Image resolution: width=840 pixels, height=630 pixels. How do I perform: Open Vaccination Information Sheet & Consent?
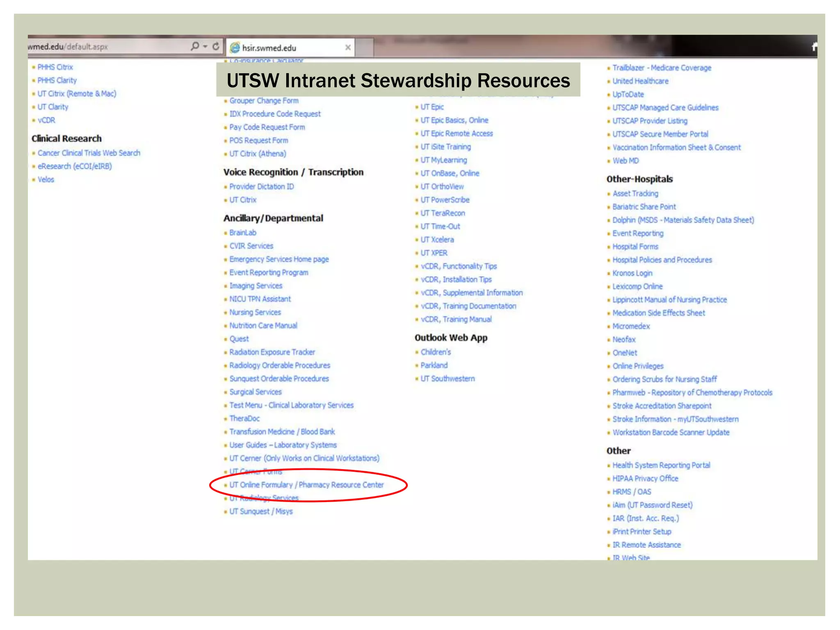coord(677,147)
